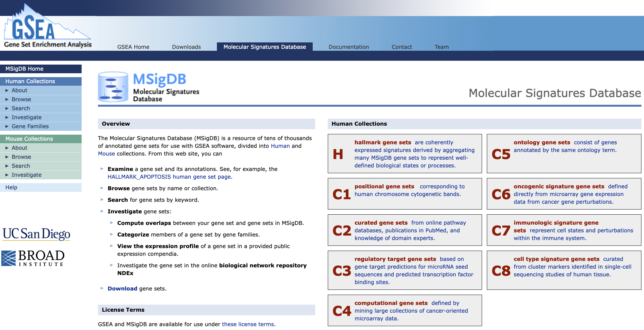Open the Help sidebar entry
Viewport: 644px width, 330px height.
coord(11,187)
